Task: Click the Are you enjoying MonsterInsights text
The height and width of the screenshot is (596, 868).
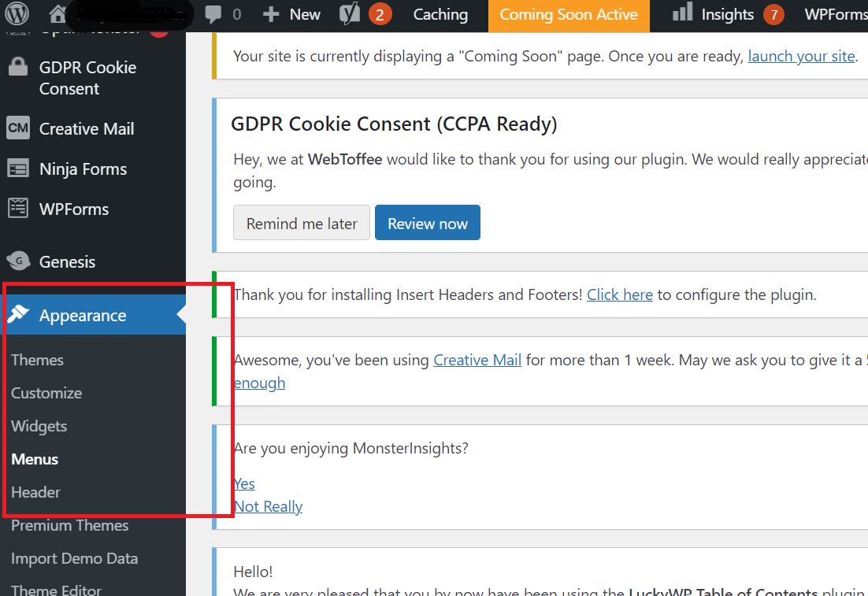Action: click(x=351, y=448)
